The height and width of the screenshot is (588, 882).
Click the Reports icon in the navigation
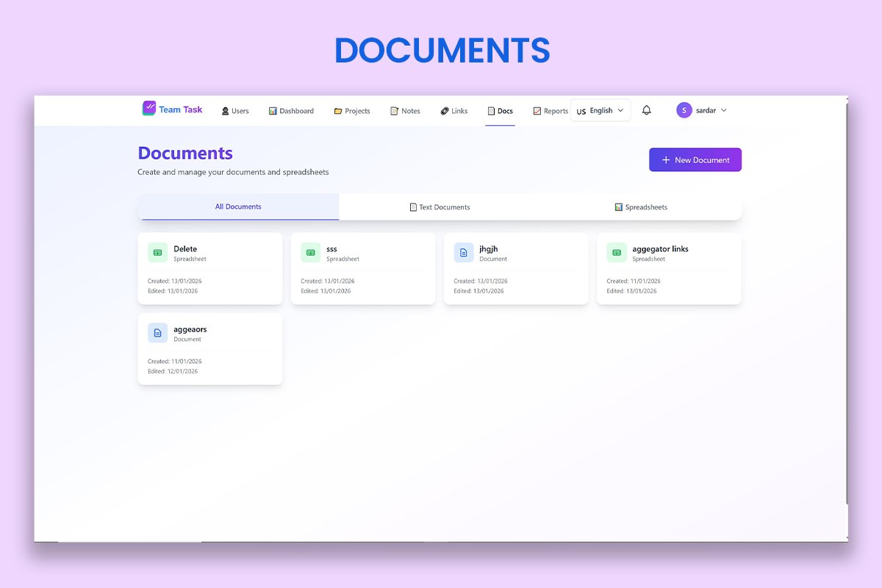(537, 110)
